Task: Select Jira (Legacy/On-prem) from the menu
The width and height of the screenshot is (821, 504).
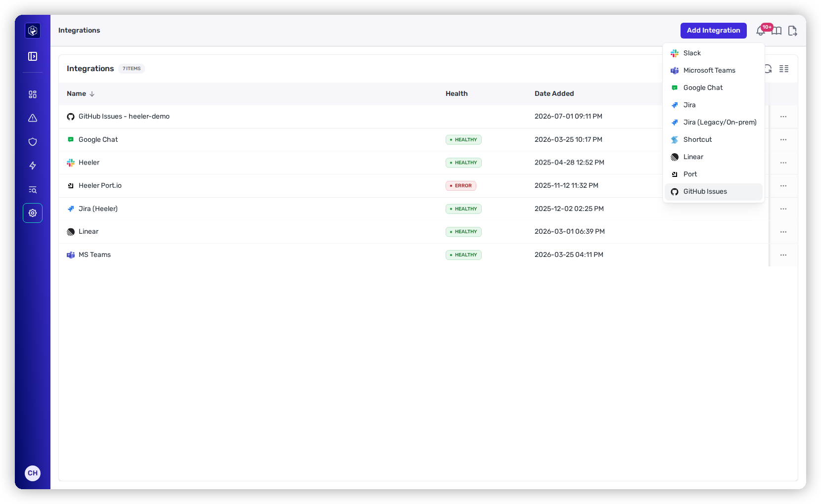Action: [x=713, y=122]
